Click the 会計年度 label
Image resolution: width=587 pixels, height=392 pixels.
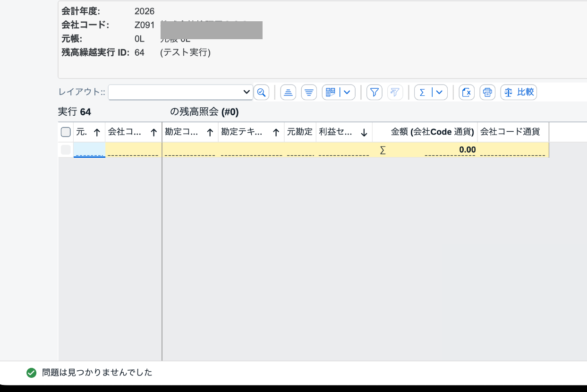point(81,11)
